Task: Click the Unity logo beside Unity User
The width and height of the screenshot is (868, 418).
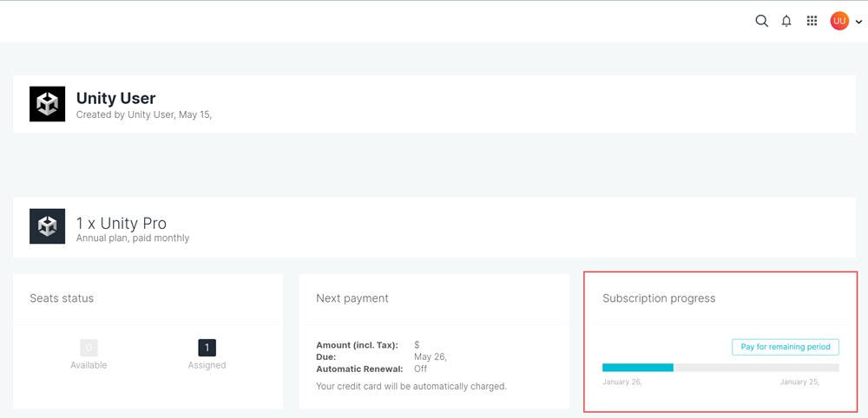Action: click(47, 103)
